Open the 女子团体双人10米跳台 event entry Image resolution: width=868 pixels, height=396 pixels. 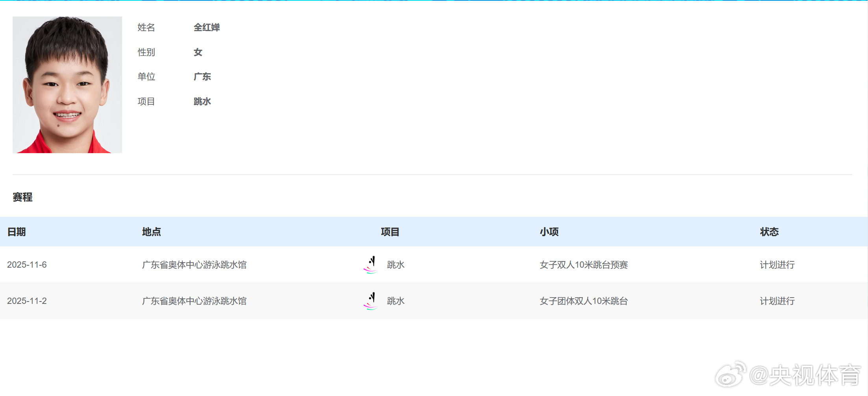[583, 301]
